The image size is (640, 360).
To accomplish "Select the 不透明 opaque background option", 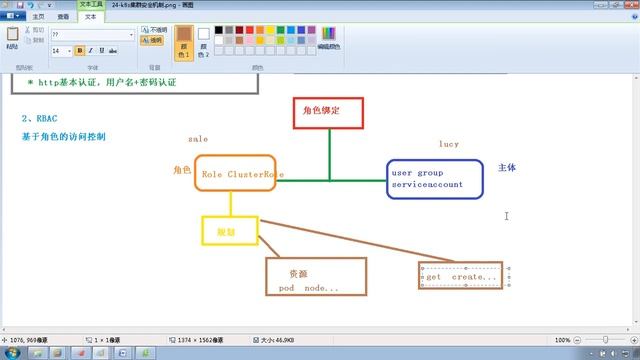I will (154, 30).
